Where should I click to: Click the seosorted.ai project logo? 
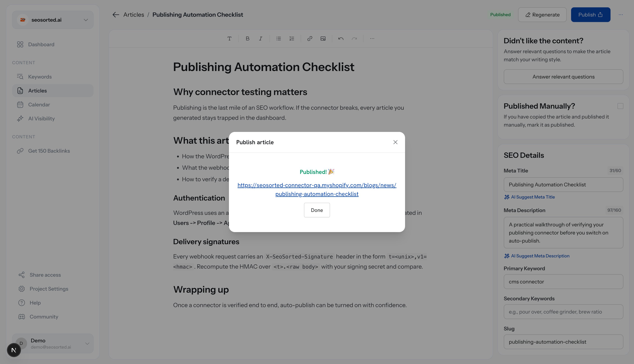(23, 20)
